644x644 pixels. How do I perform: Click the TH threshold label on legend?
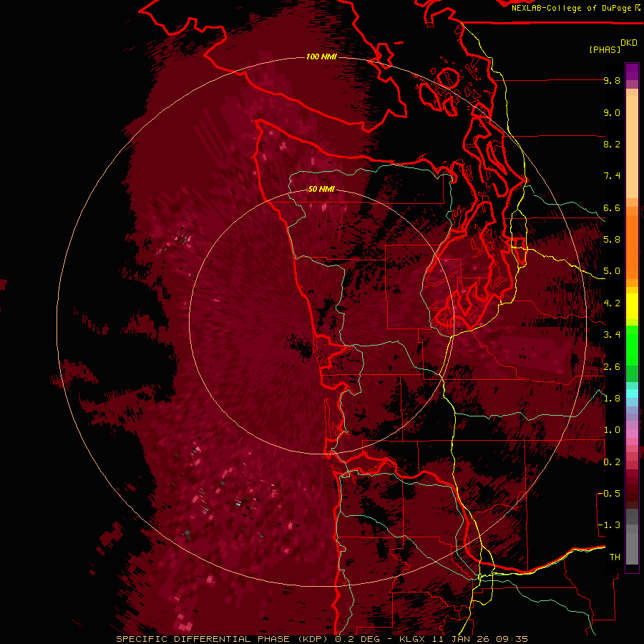(615, 557)
